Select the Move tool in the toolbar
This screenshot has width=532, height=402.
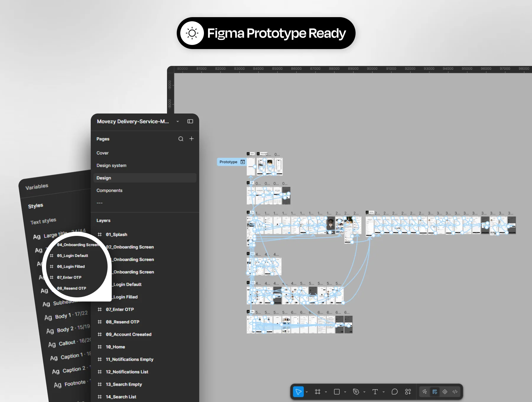(x=298, y=392)
